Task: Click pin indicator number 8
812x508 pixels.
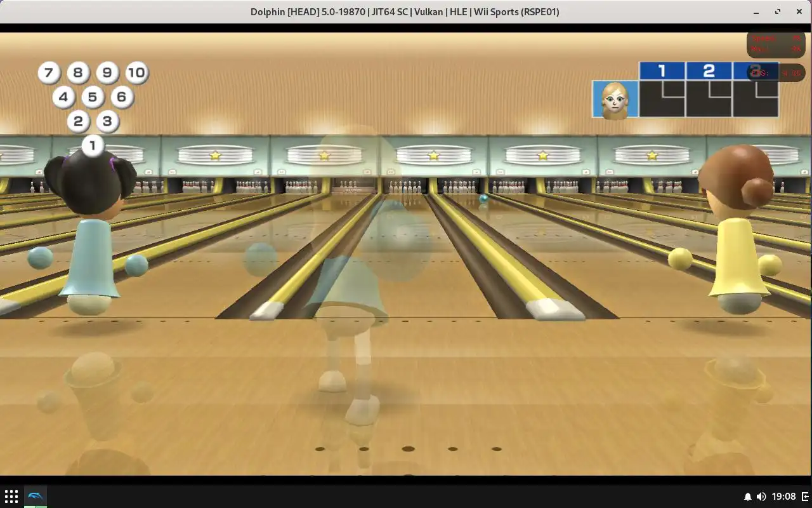Action: [78, 72]
